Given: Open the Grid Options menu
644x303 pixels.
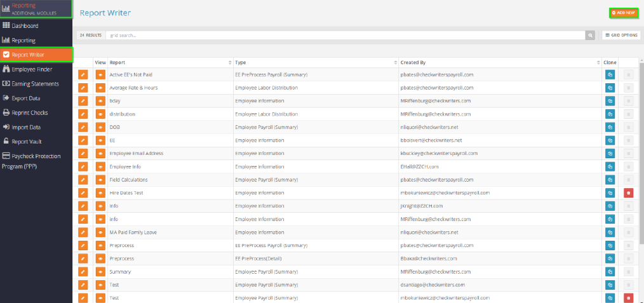Looking at the screenshot, I should coord(621,36).
